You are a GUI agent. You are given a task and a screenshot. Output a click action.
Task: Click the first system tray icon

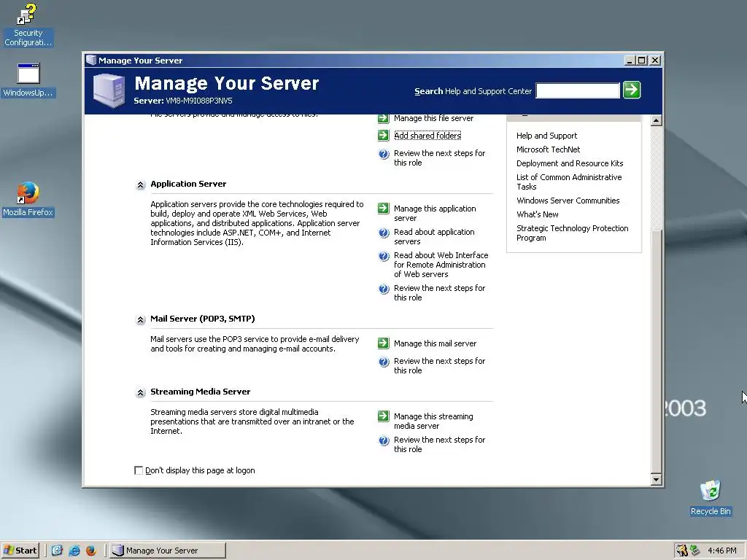click(x=682, y=551)
